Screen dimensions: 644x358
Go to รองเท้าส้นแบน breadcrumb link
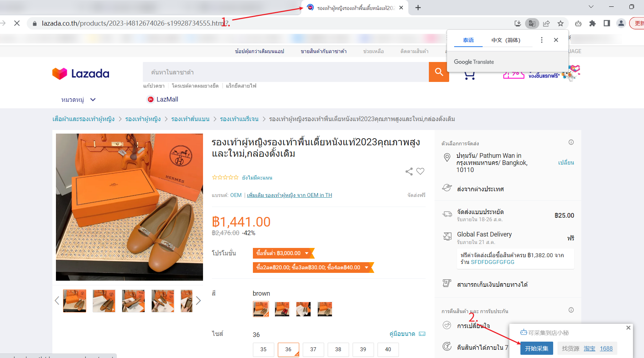click(x=190, y=119)
